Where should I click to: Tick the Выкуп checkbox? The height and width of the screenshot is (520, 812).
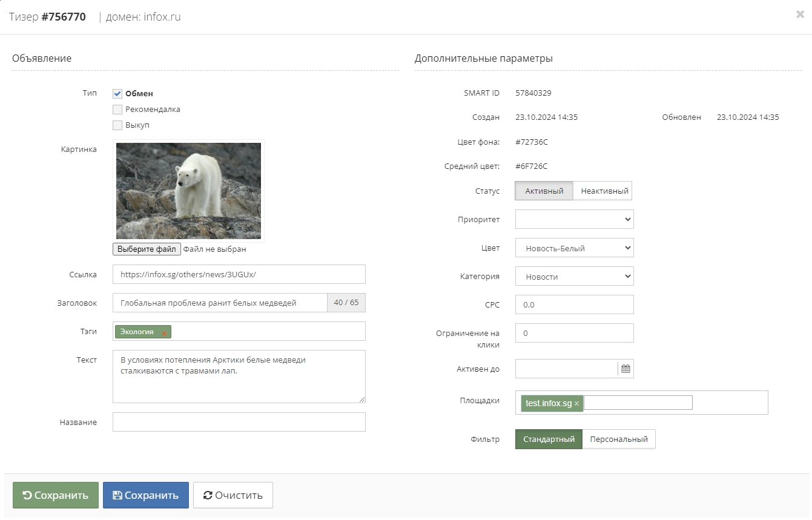pyautogui.click(x=118, y=125)
